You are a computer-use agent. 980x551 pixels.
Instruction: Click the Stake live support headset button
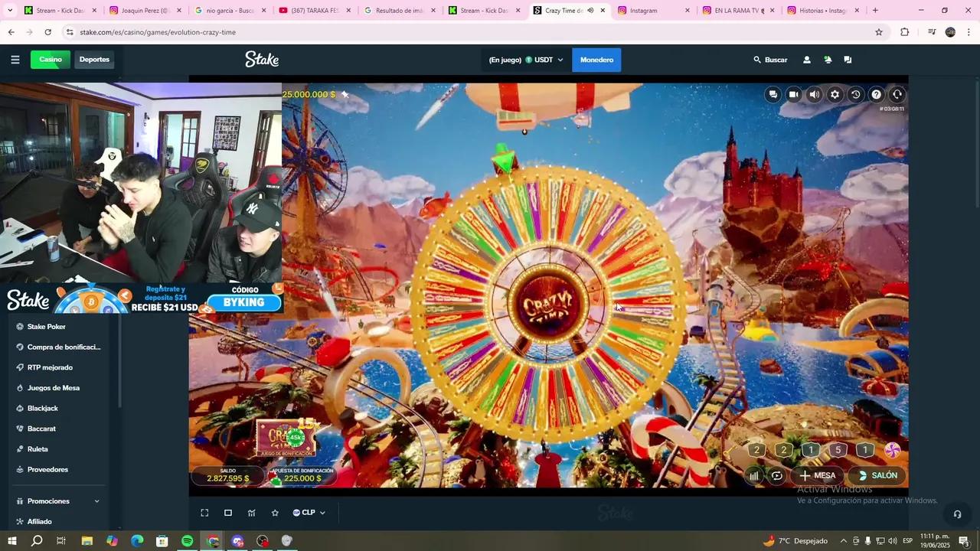(957, 514)
